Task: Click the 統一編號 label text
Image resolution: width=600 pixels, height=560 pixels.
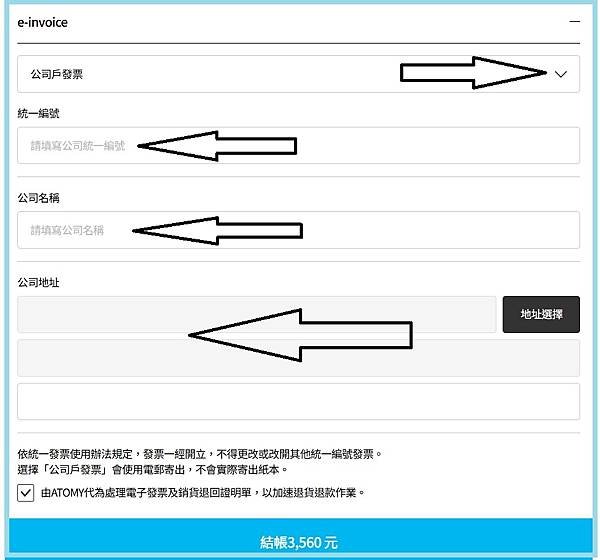Action: click(38, 113)
